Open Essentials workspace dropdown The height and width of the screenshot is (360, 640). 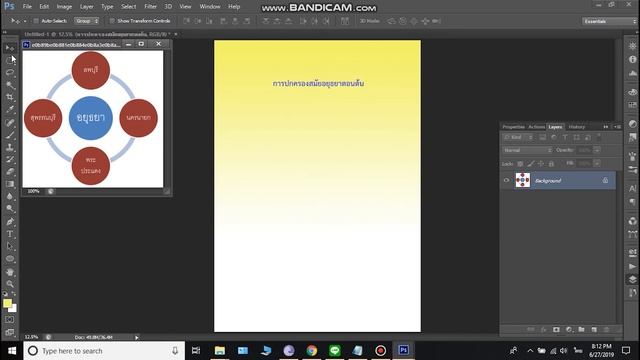[x=609, y=21]
